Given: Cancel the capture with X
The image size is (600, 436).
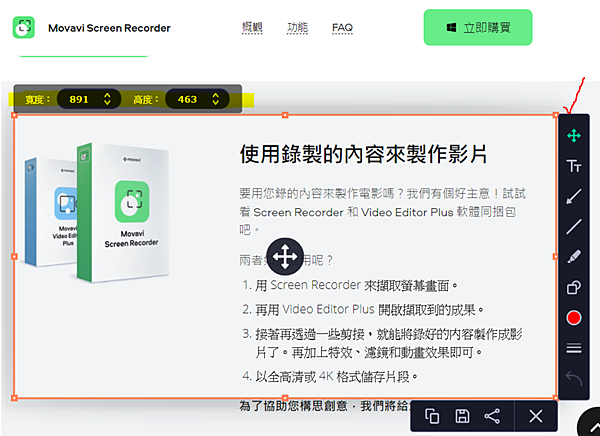Looking at the screenshot, I should tap(536, 416).
